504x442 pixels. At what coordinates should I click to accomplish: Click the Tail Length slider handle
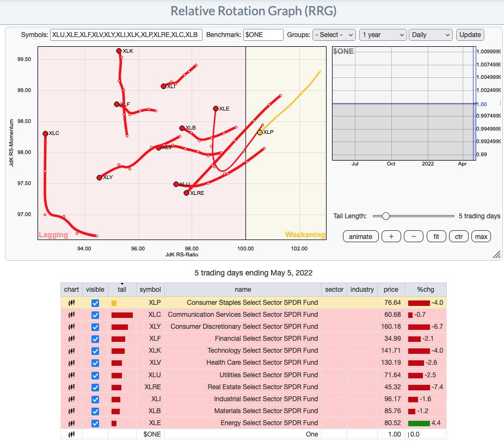[386, 216]
